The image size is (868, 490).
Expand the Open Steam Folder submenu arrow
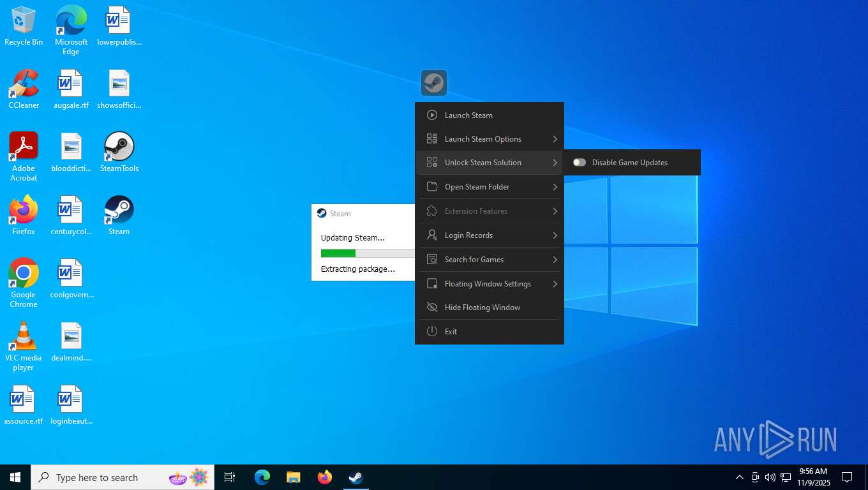coord(555,187)
